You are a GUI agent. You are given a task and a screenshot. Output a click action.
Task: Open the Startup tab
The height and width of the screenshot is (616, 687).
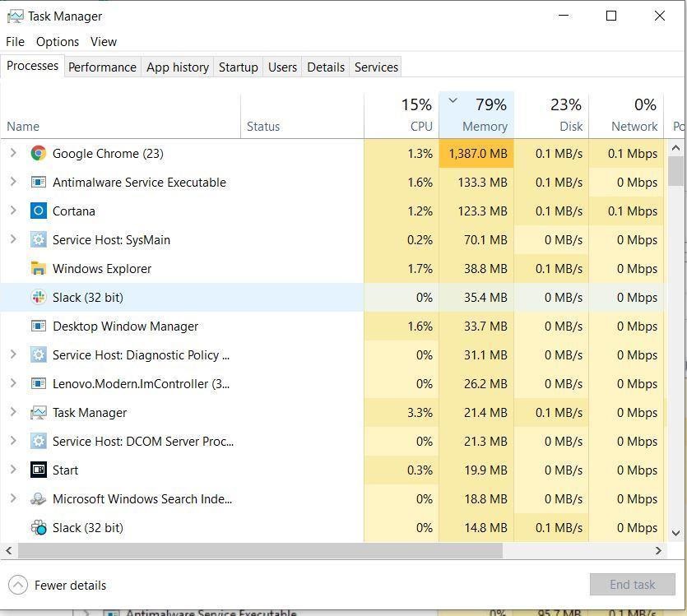tap(238, 67)
